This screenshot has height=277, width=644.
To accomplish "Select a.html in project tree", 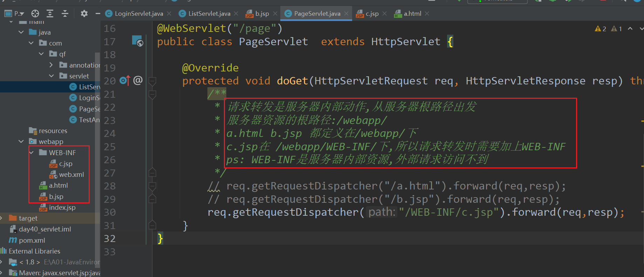I will 54,185.
